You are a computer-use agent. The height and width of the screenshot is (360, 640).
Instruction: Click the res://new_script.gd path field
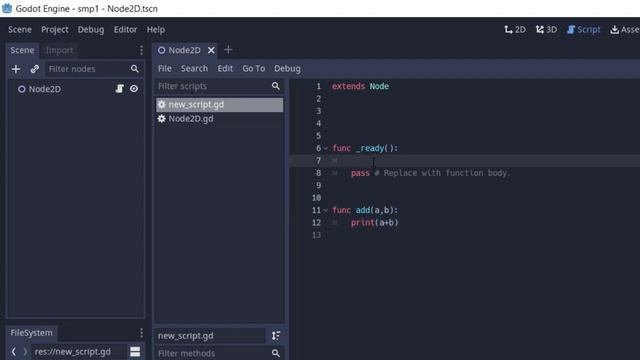point(78,351)
